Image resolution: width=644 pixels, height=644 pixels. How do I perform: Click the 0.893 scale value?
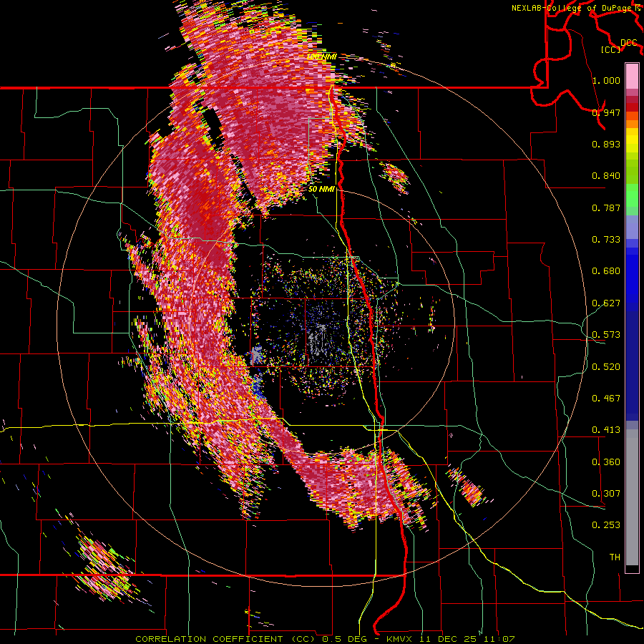coord(606,144)
